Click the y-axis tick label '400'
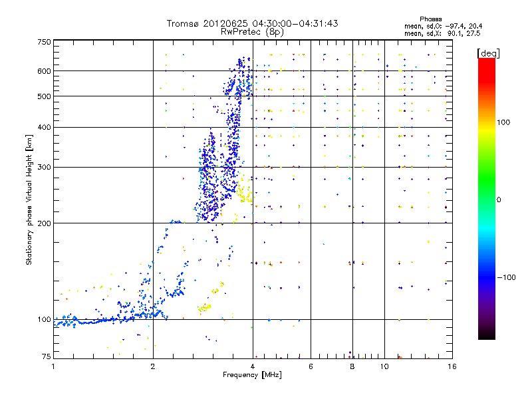 [44, 127]
